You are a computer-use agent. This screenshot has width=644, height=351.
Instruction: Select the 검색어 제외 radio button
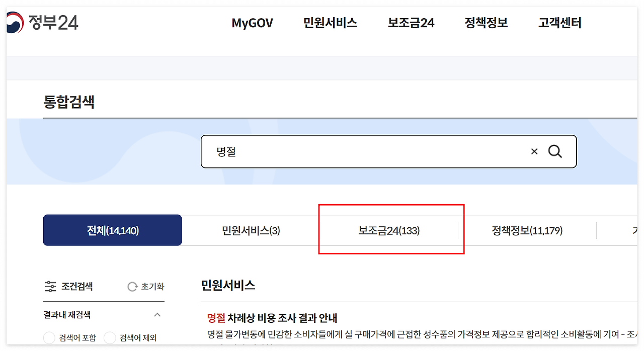coord(110,338)
